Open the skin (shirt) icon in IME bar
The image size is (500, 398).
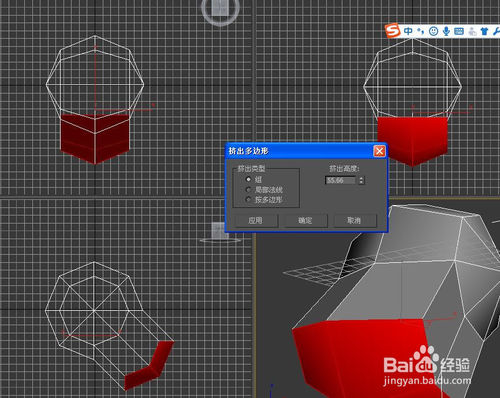(x=484, y=31)
